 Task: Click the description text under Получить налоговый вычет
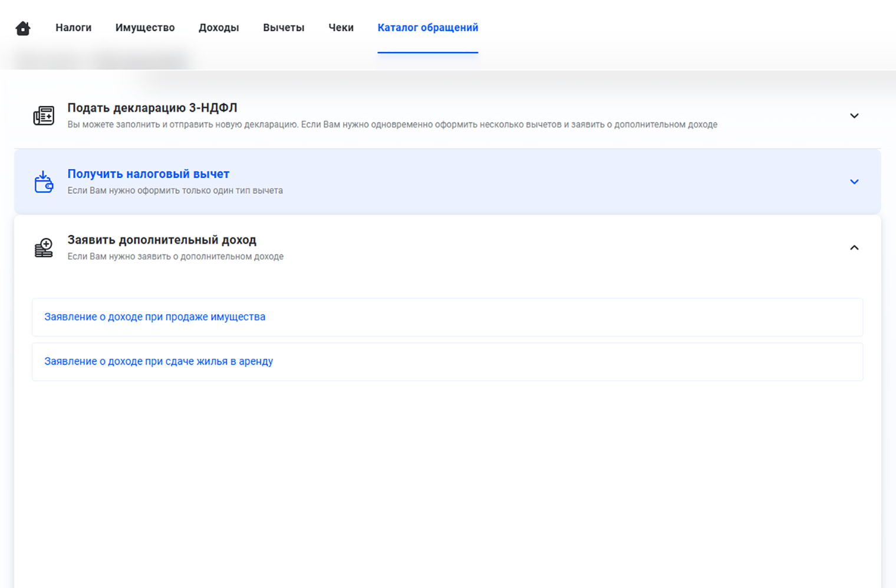click(x=175, y=191)
